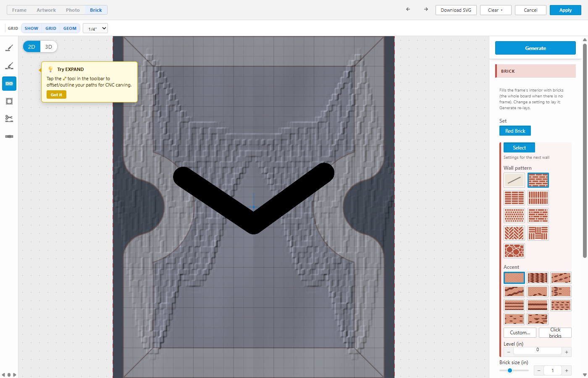This screenshot has height=378, width=588.
Task: Select the first pen draw tool in sidebar
Action: click(x=9, y=48)
